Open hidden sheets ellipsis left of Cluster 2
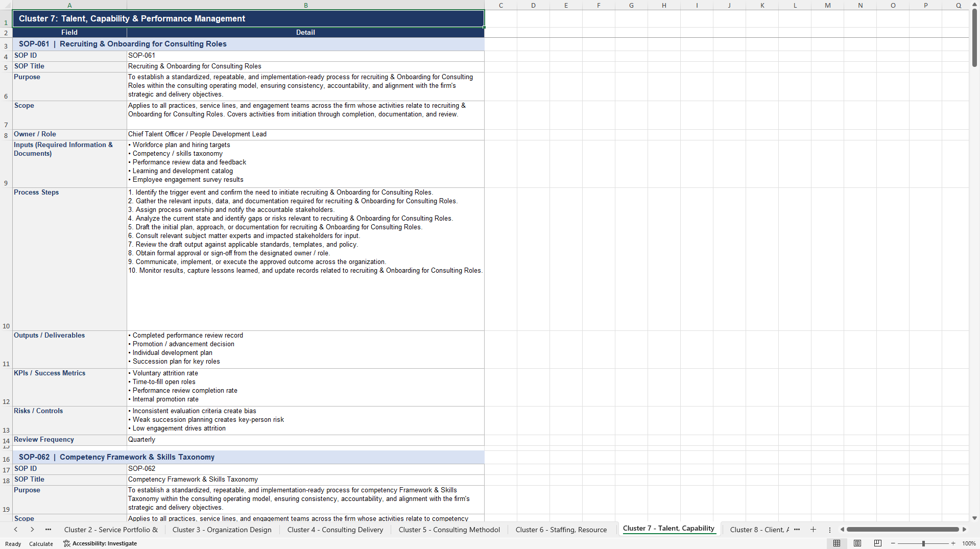 point(48,530)
